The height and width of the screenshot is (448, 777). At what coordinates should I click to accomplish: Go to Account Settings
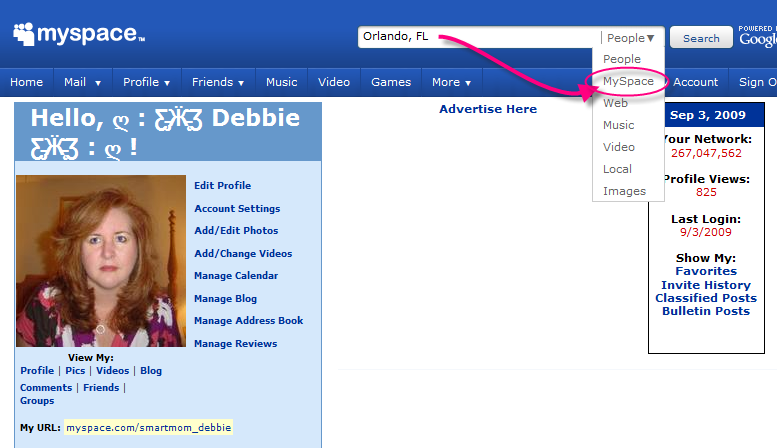[x=237, y=209]
